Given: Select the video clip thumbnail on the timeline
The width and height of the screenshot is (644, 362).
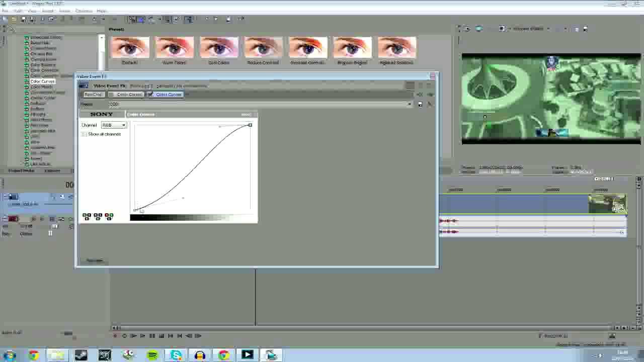Looking at the screenshot, I should pyautogui.click(x=607, y=205).
